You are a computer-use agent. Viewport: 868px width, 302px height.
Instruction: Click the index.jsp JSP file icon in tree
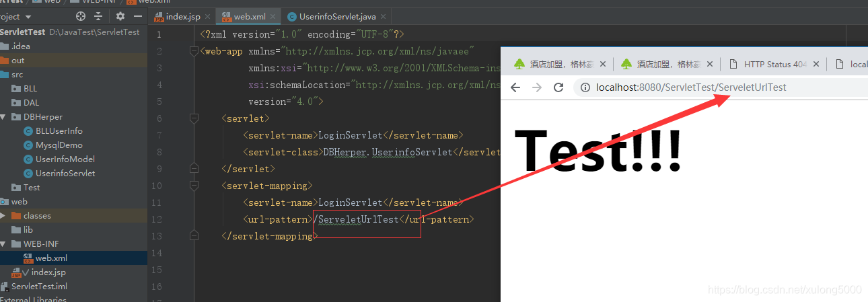pos(16,272)
